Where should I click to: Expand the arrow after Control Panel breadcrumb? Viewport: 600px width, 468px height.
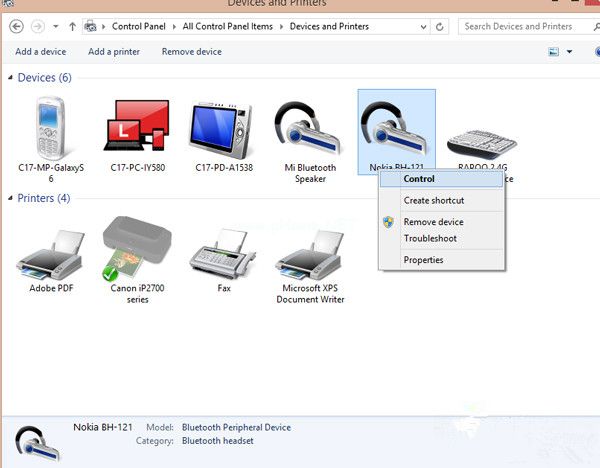174,27
